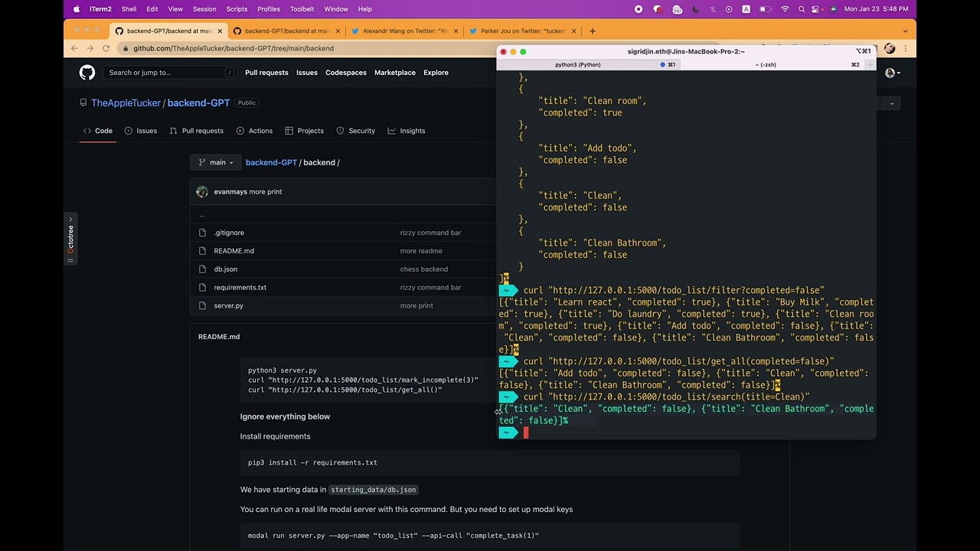Open Chrome's tab search chevron
This screenshot has width=980, height=551.
(905, 31)
